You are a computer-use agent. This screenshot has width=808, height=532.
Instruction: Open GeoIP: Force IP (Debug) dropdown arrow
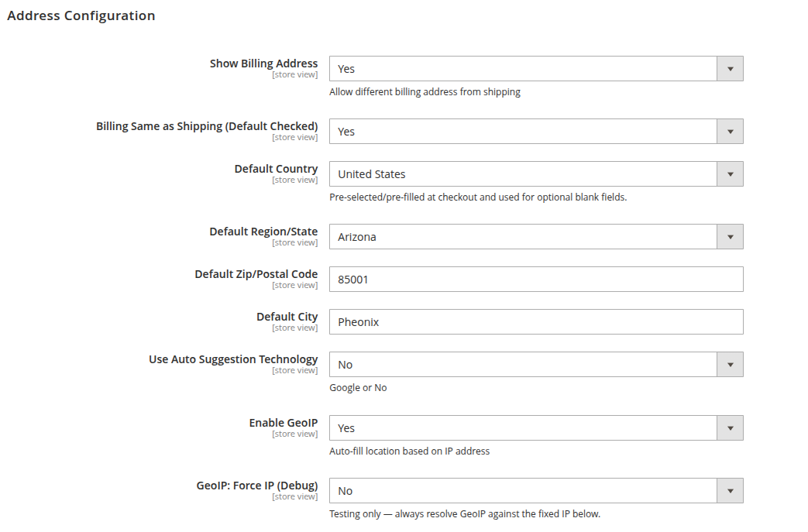(x=731, y=491)
